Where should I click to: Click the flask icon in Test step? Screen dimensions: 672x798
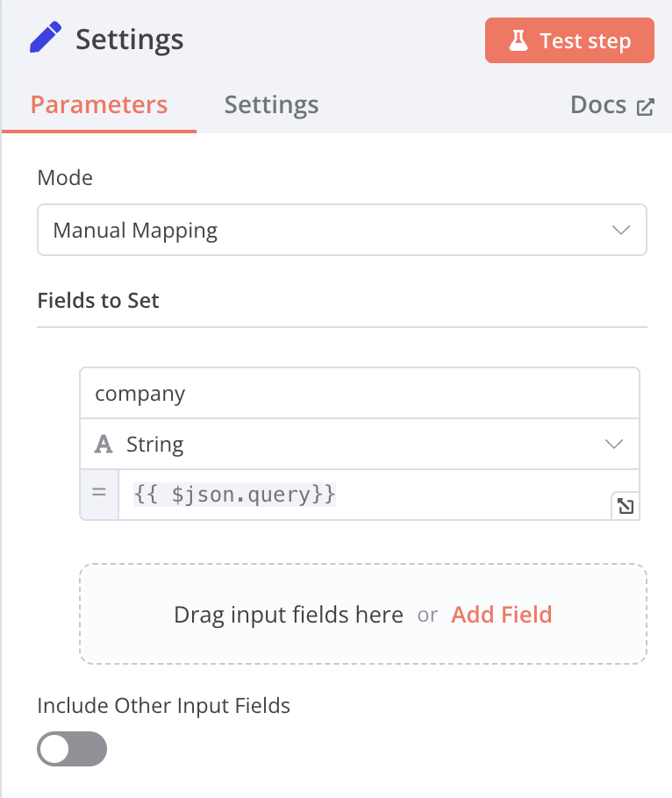(x=518, y=41)
